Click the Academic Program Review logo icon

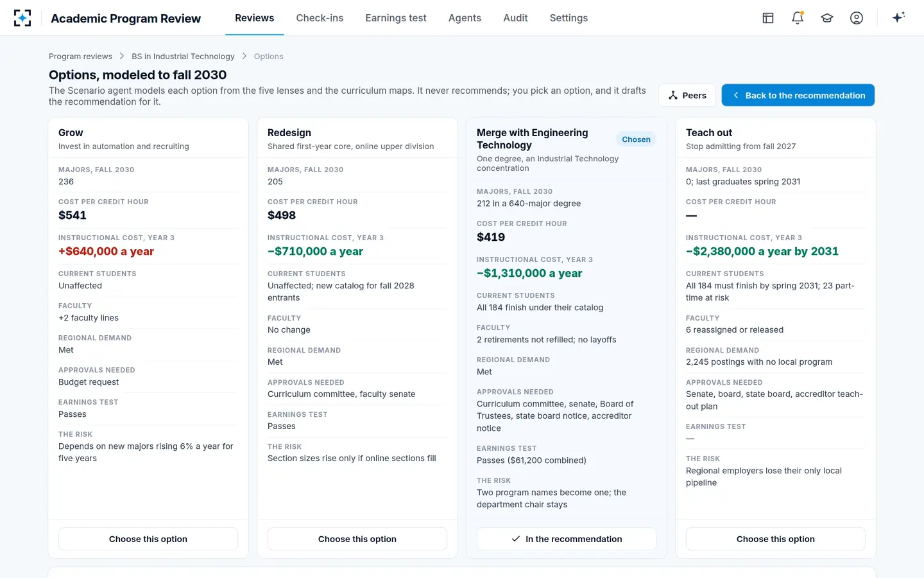22,18
